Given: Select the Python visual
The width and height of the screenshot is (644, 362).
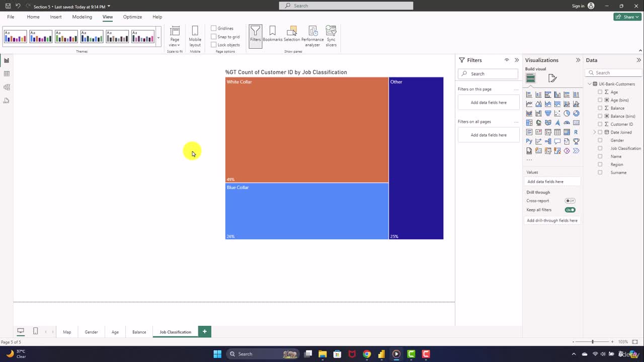Looking at the screenshot, I should pos(529,141).
